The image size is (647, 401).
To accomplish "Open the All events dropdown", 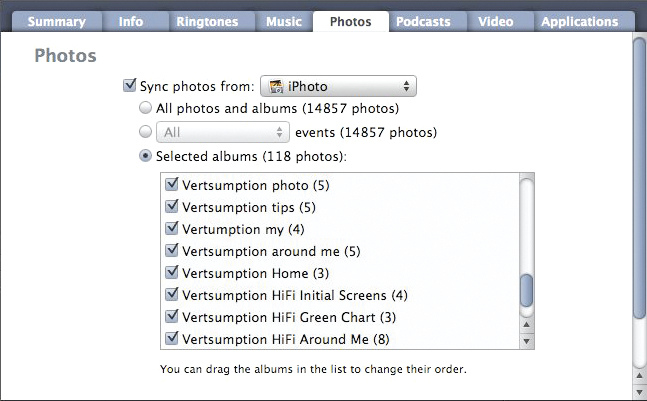I will click(x=223, y=132).
